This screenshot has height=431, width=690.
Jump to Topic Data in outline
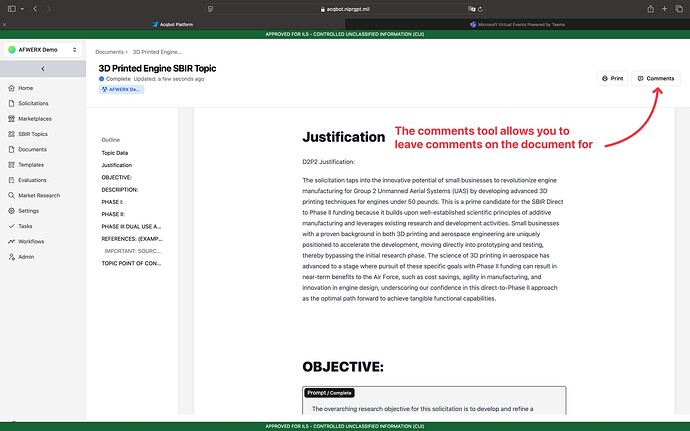pyautogui.click(x=115, y=153)
